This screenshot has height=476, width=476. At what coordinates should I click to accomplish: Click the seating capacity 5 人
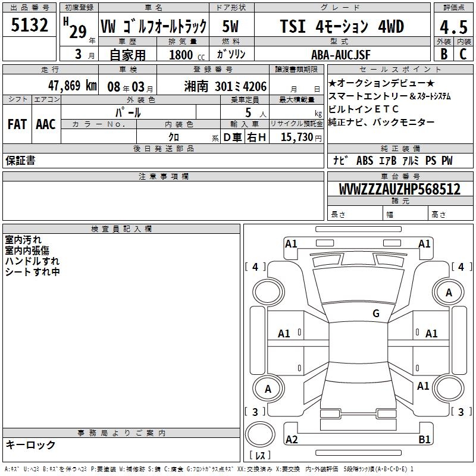click(x=256, y=113)
